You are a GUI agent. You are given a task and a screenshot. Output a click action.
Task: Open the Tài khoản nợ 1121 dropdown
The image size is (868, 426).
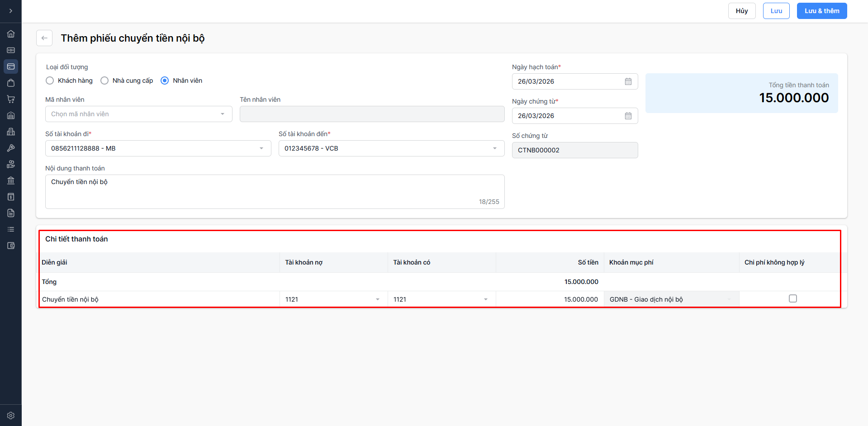click(x=333, y=299)
